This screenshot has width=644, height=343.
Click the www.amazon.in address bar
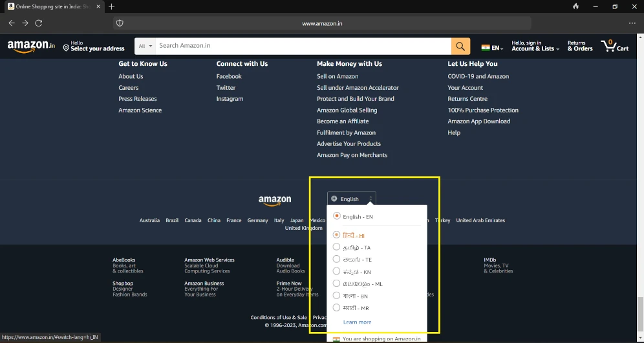click(322, 23)
